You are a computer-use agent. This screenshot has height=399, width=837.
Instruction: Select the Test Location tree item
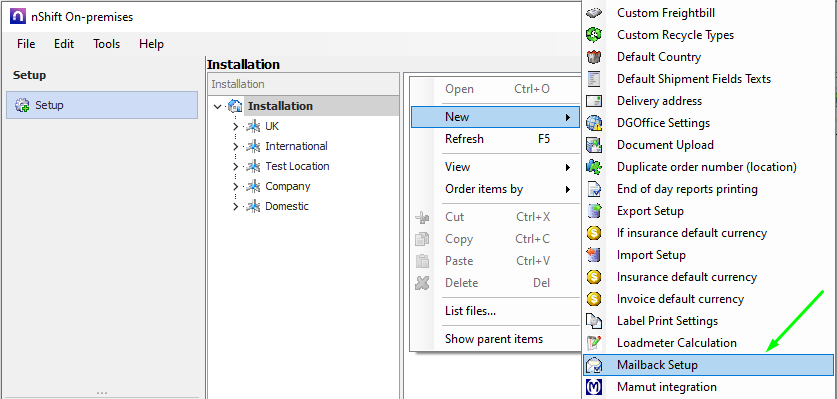tap(297, 166)
